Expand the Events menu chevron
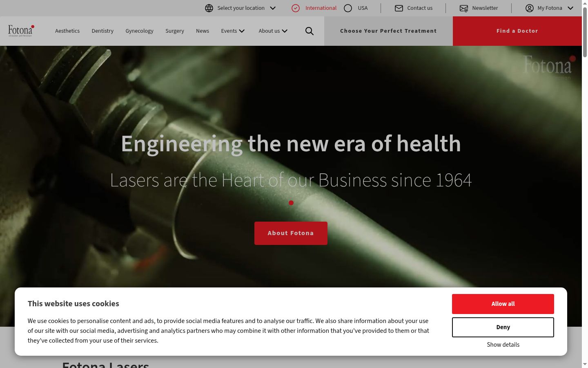Viewport: 588px width, 368px height. pyautogui.click(x=242, y=31)
